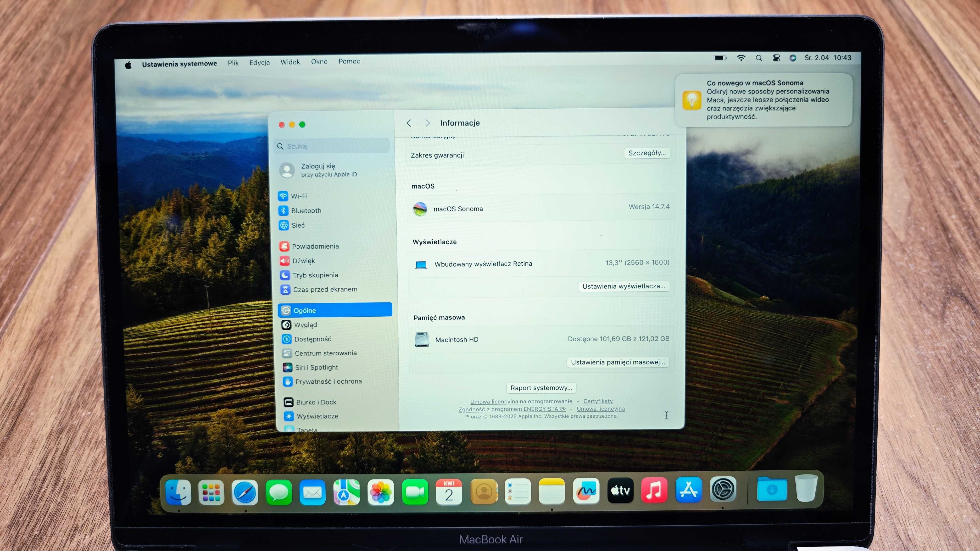Open Certyfikaty link
The image size is (980, 551).
click(598, 401)
